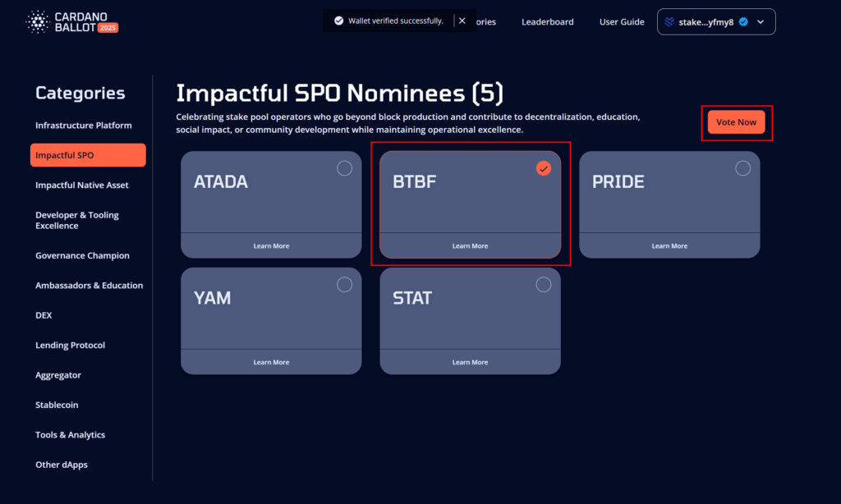
Task: Choose the STAT nominee radio circle
Action: tap(544, 285)
